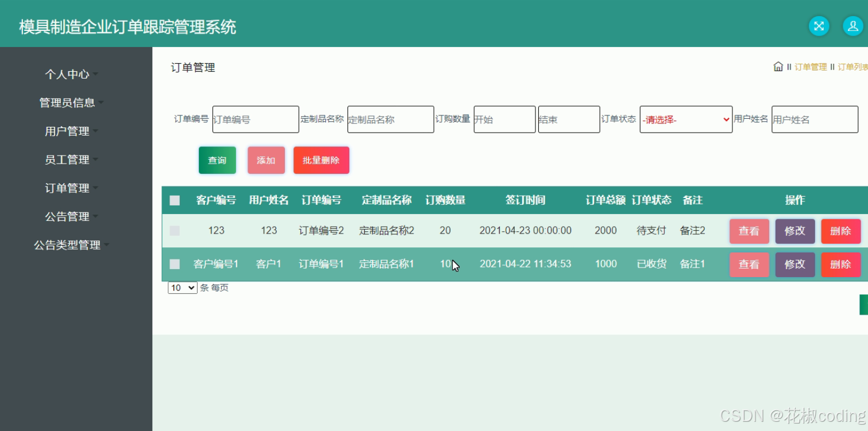Screen dimensions: 868x431
Task: Open the user profile icon in header
Action: click(x=852, y=26)
